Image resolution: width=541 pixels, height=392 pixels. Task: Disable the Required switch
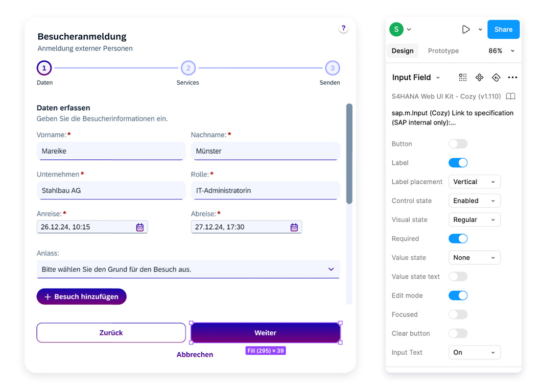[x=458, y=238]
